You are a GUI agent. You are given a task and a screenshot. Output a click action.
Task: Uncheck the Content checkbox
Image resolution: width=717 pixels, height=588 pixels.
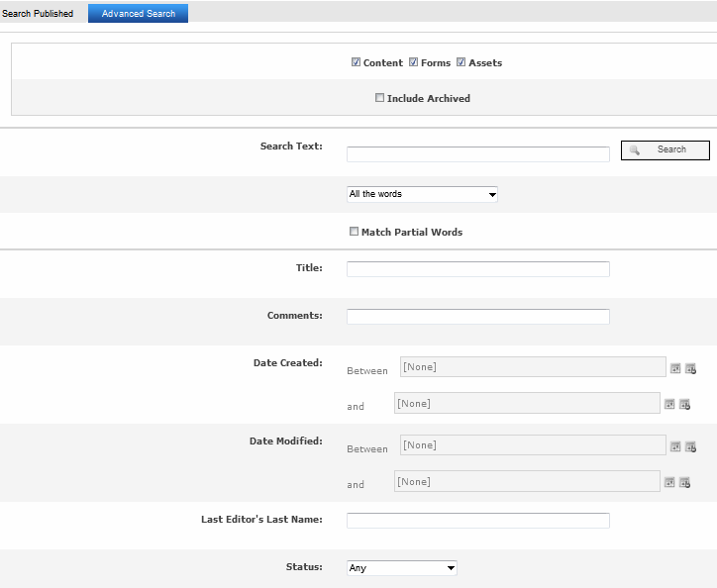click(356, 61)
